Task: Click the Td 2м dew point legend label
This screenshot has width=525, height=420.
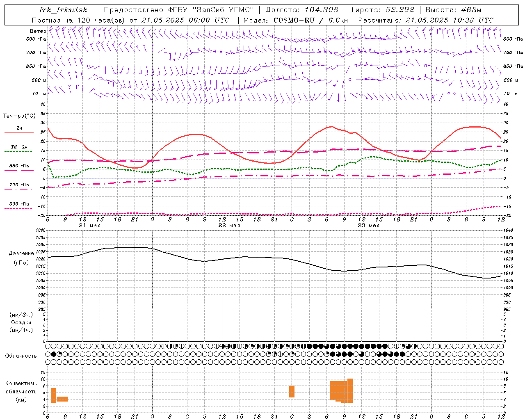Action: coord(19,147)
